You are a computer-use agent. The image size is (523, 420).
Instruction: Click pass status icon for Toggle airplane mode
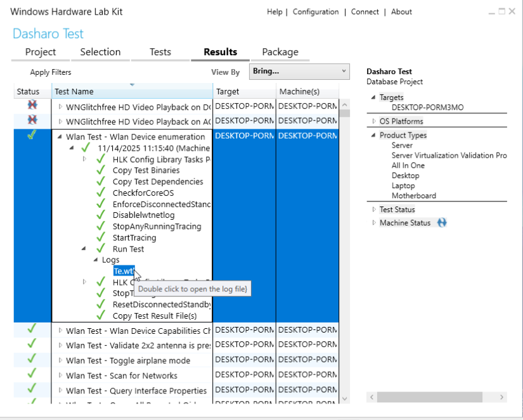coord(32,360)
